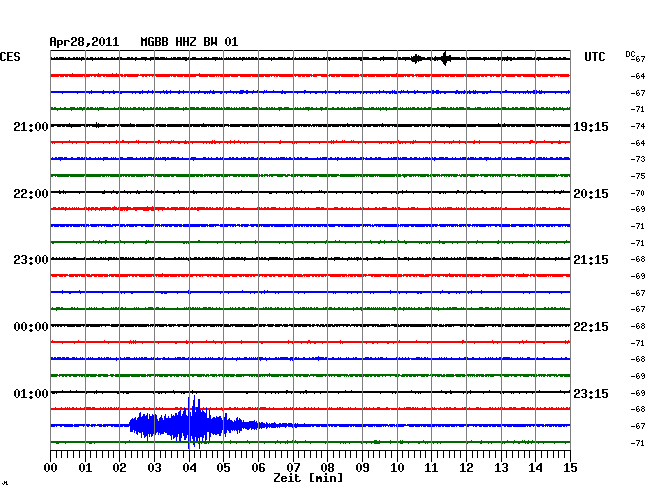Click the Zeit [min] axis title

click(308, 478)
